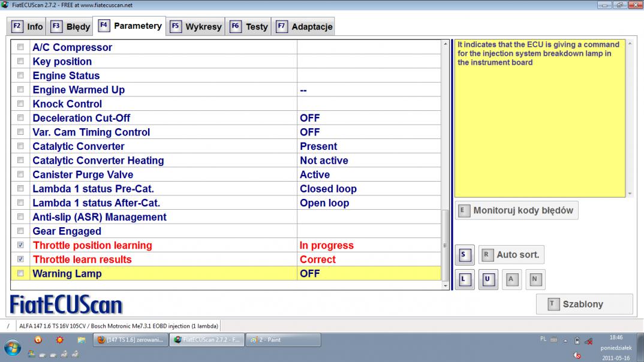Click the U shortcut key button
The image size is (644, 362).
(x=488, y=279)
